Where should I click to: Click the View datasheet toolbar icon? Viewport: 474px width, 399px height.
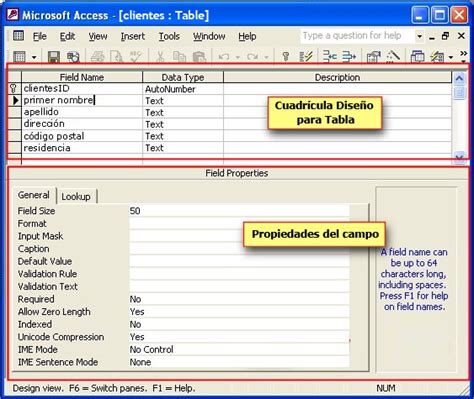point(19,57)
